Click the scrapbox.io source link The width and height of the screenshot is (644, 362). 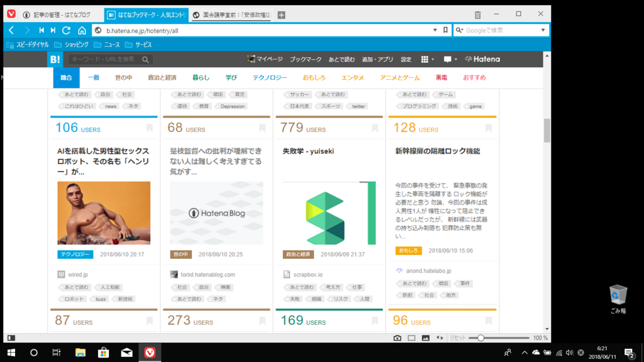tap(308, 275)
